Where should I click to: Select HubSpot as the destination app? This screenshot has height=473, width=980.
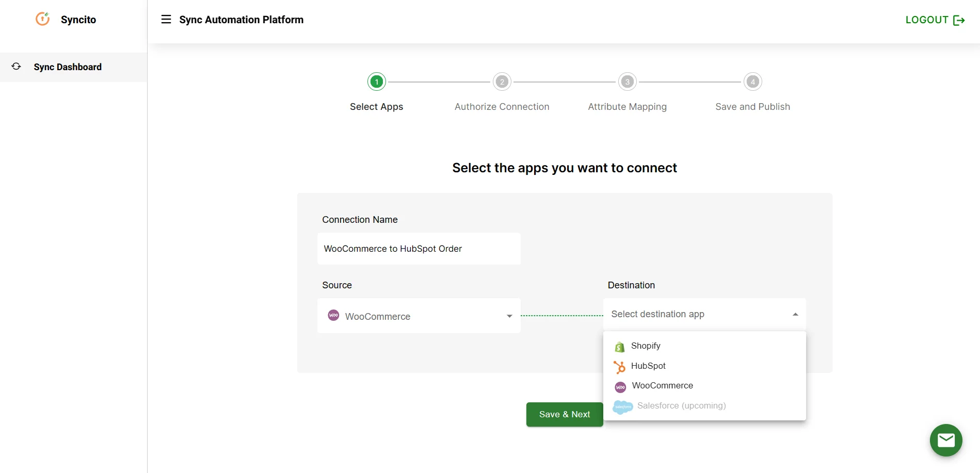[x=648, y=366]
